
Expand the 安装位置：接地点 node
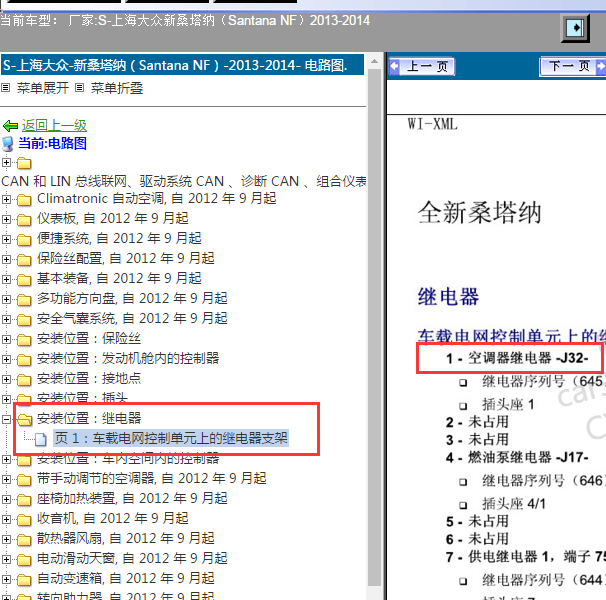6,379
